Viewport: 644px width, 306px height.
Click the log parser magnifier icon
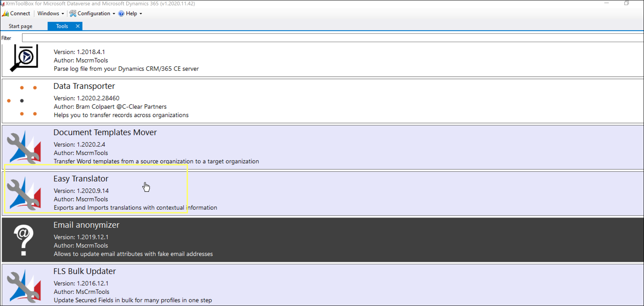[x=24, y=58]
